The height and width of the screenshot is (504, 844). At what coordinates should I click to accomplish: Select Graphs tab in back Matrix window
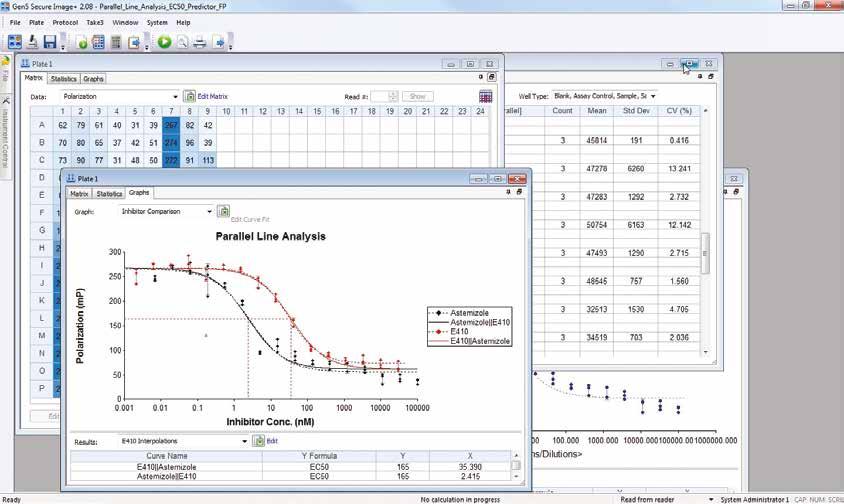pyautogui.click(x=93, y=79)
